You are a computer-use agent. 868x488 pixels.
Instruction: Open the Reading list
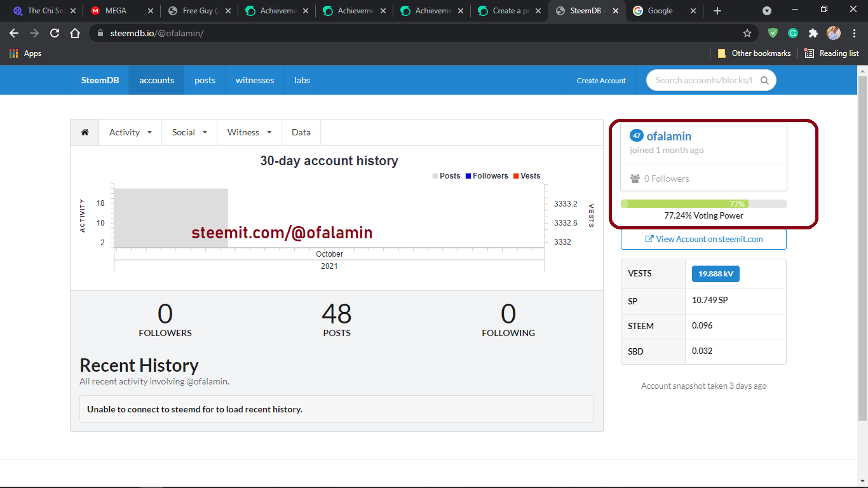(x=831, y=53)
